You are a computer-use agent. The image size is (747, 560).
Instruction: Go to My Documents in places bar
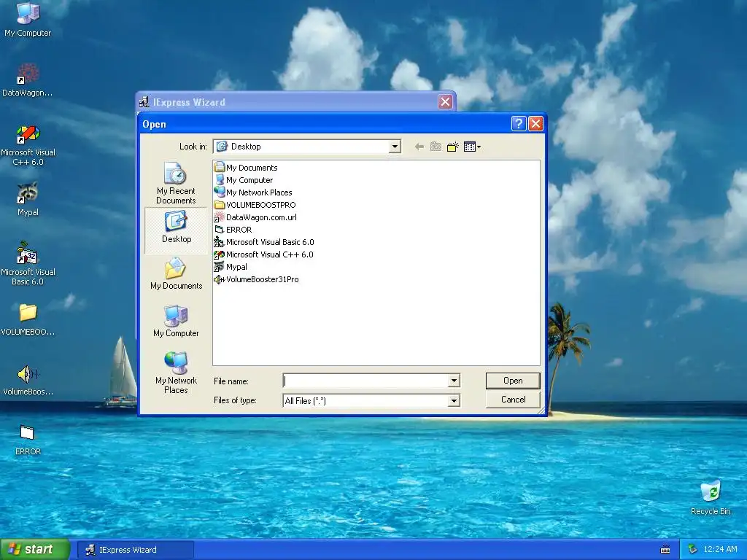tap(176, 274)
